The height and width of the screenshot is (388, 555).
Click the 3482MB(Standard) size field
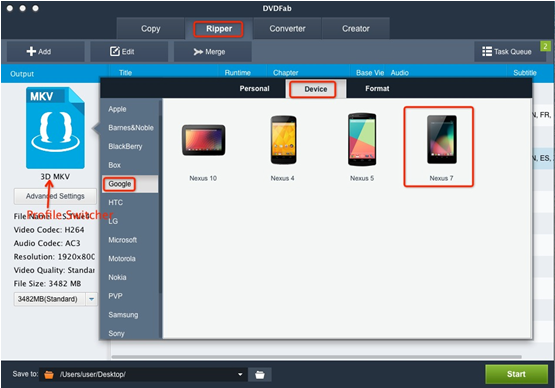tap(50, 299)
